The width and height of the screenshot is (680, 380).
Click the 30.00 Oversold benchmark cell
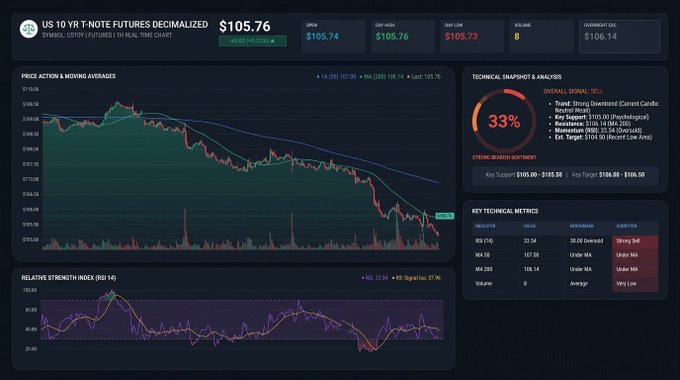click(586, 241)
